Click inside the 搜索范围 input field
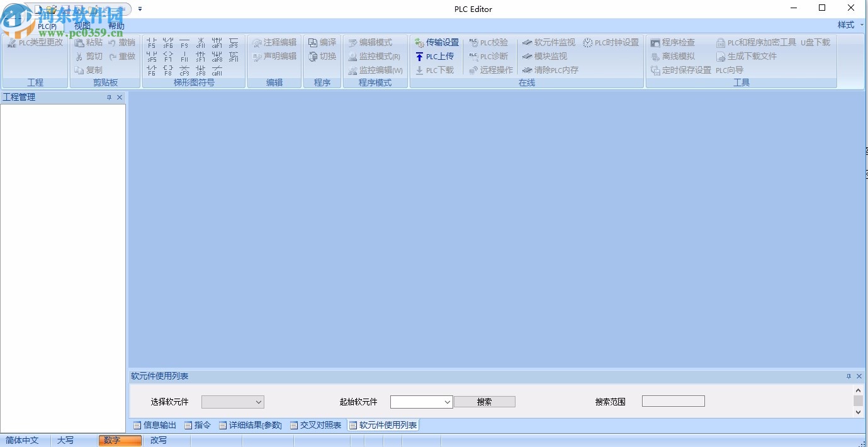Image resolution: width=868 pixels, height=447 pixels. point(673,400)
